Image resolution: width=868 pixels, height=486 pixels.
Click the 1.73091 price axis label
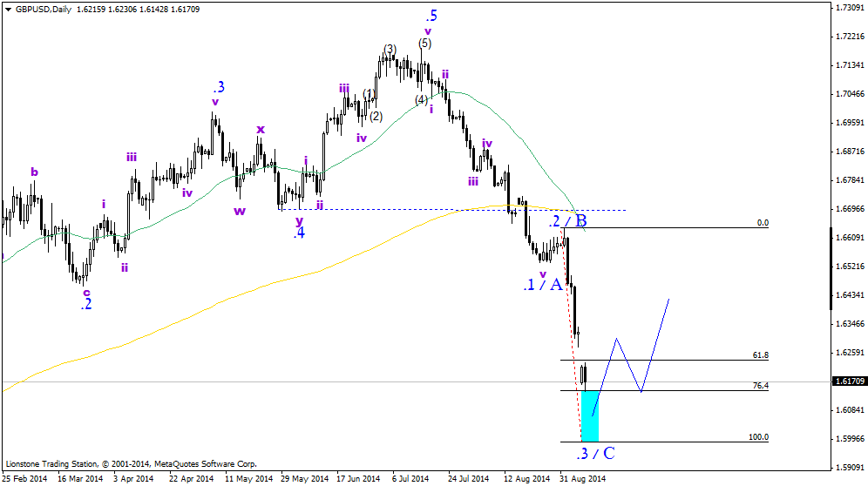(850, 7)
